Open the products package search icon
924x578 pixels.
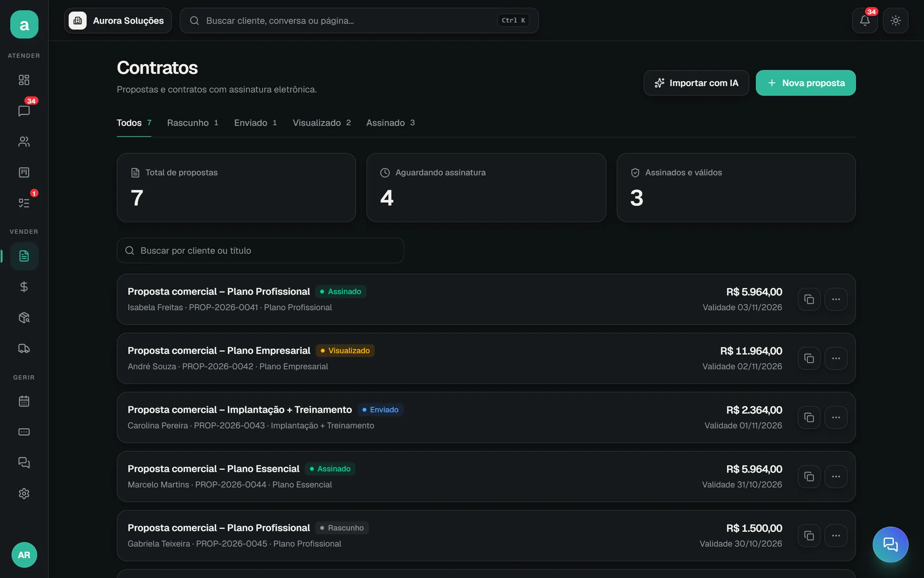pos(24,318)
